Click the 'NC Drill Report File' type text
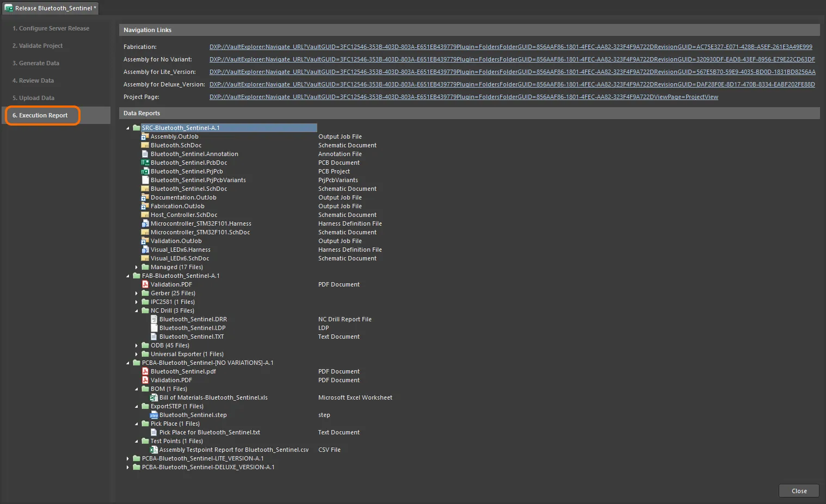 [345, 319]
